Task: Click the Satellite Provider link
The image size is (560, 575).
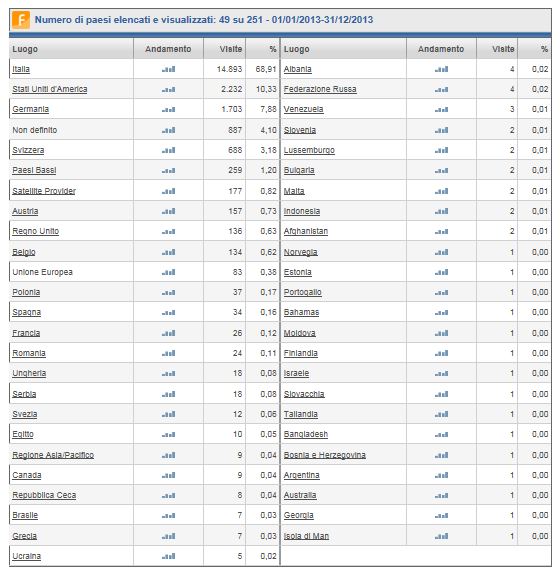Action: (44, 191)
